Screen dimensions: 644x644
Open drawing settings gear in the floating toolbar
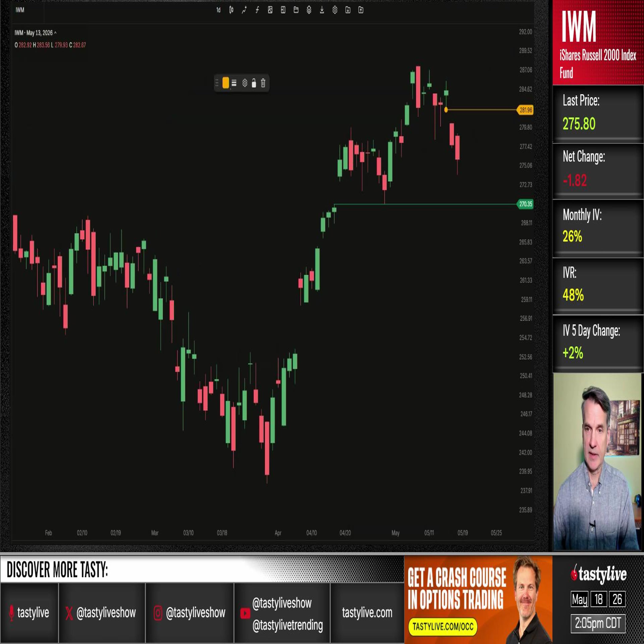coord(245,83)
